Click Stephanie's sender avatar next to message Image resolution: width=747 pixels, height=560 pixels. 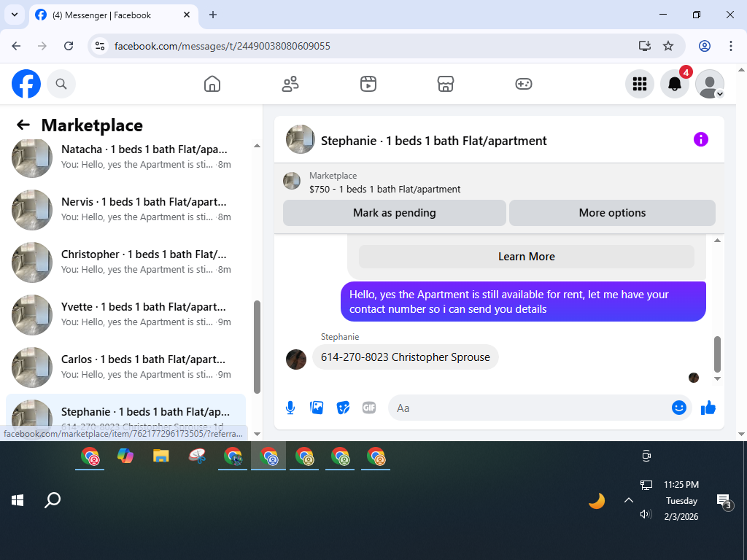point(296,359)
